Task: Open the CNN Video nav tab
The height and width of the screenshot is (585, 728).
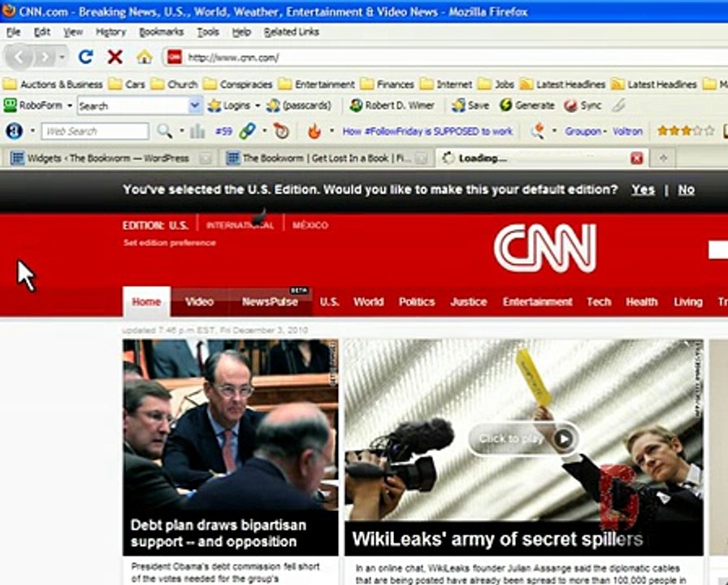Action: pos(199,301)
